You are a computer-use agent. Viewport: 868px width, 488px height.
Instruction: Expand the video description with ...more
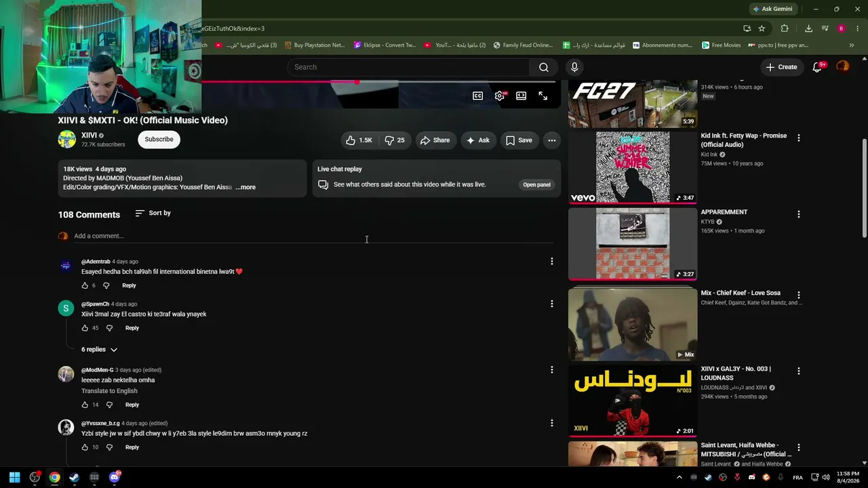245,187
